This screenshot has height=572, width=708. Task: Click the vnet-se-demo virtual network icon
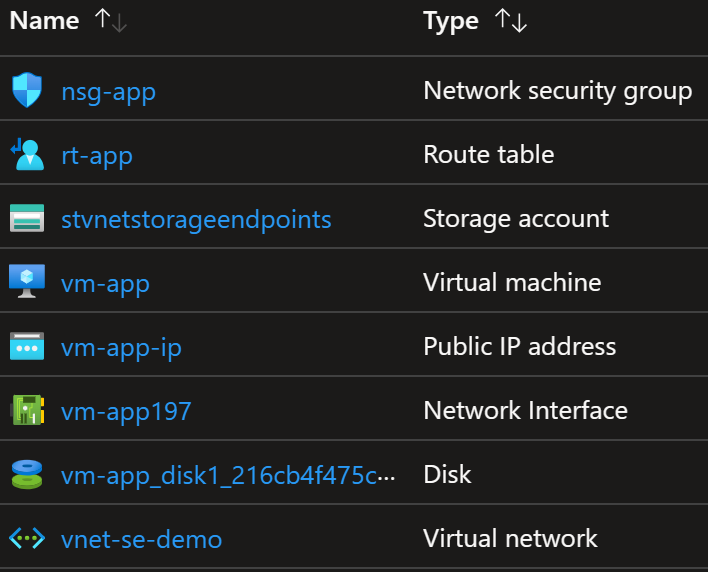click(x=27, y=538)
